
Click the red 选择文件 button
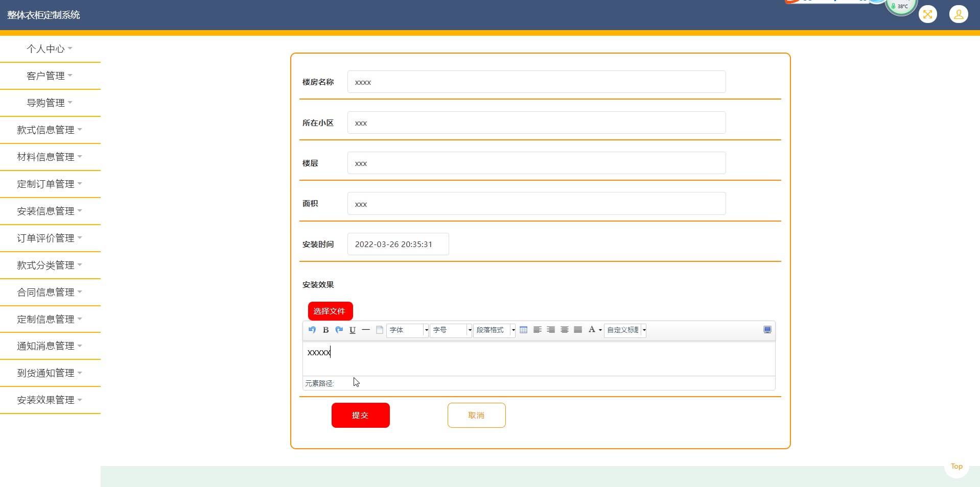[330, 311]
